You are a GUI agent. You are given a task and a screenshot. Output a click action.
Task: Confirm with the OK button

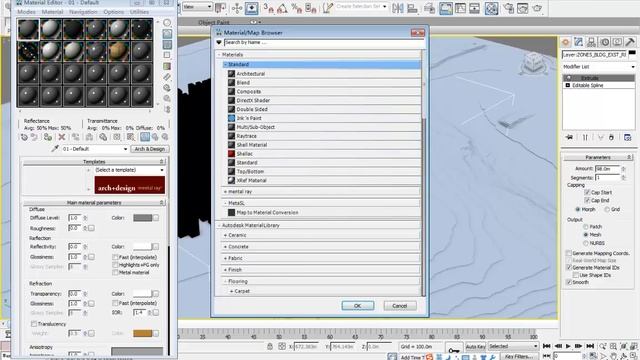[358, 306]
